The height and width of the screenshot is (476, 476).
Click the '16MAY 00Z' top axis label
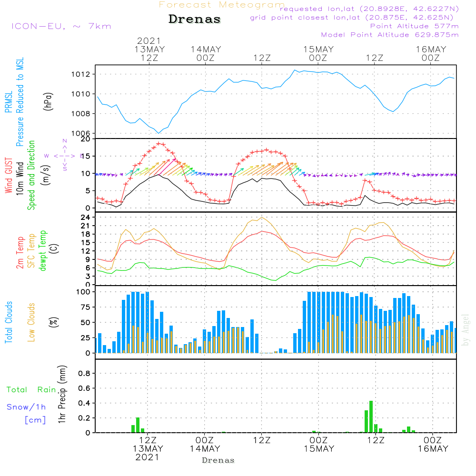coord(431,53)
